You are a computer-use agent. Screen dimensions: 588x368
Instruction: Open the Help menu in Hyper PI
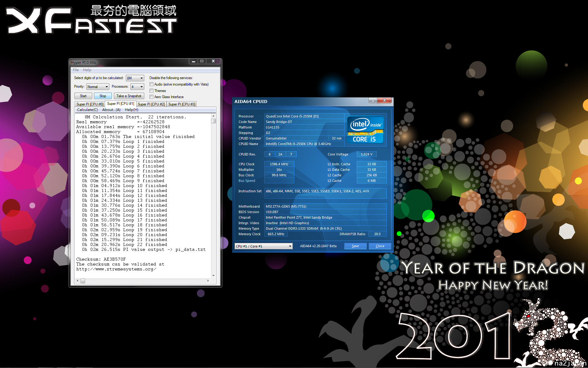tap(87, 70)
